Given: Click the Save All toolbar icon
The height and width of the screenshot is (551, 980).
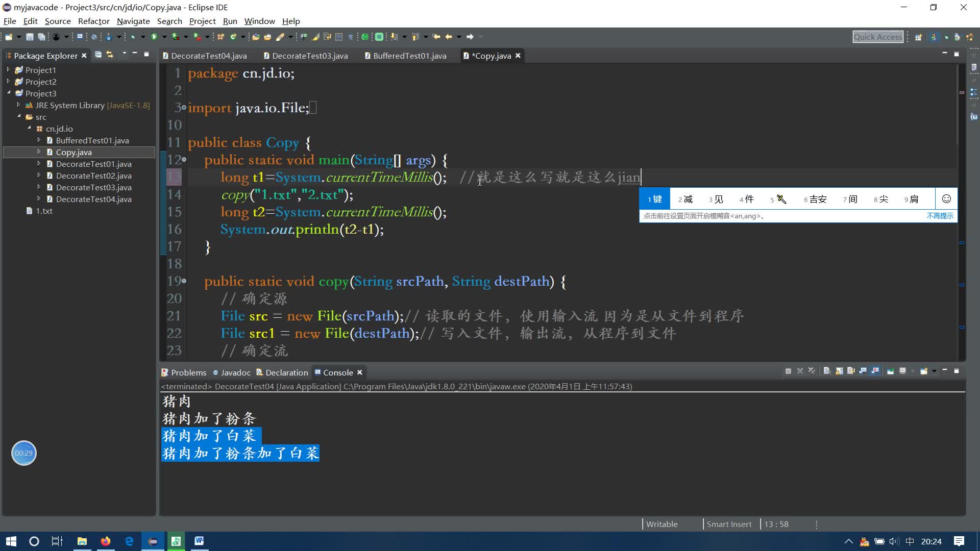Looking at the screenshot, I should (x=42, y=37).
